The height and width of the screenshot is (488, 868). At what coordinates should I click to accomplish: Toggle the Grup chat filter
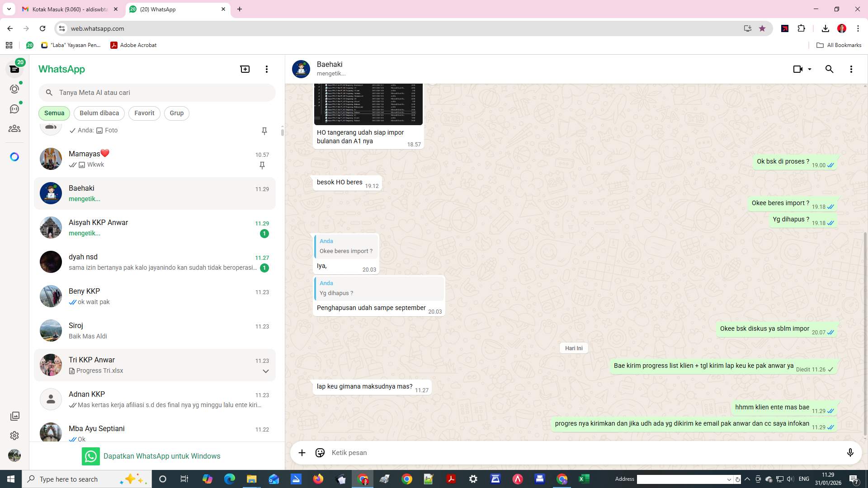(x=176, y=113)
